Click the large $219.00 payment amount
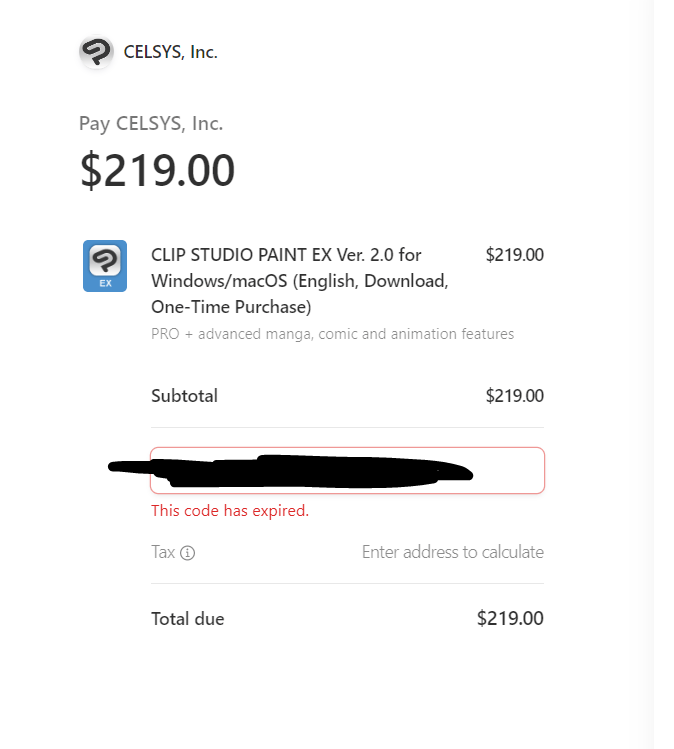 point(157,171)
